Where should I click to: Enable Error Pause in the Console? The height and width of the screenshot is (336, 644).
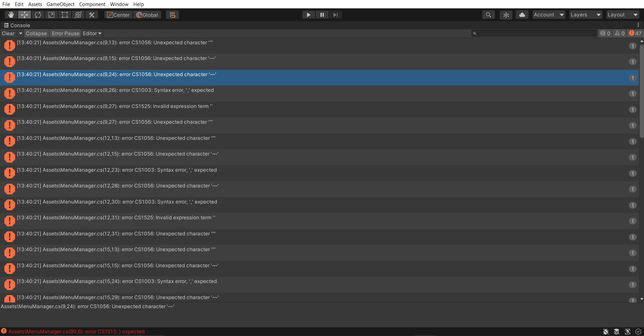coord(65,33)
